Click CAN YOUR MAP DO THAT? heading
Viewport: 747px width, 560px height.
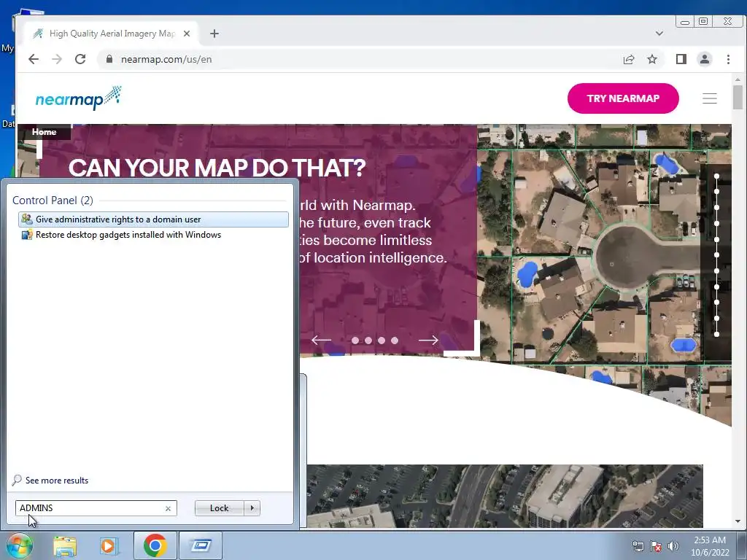click(x=217, y=168)
